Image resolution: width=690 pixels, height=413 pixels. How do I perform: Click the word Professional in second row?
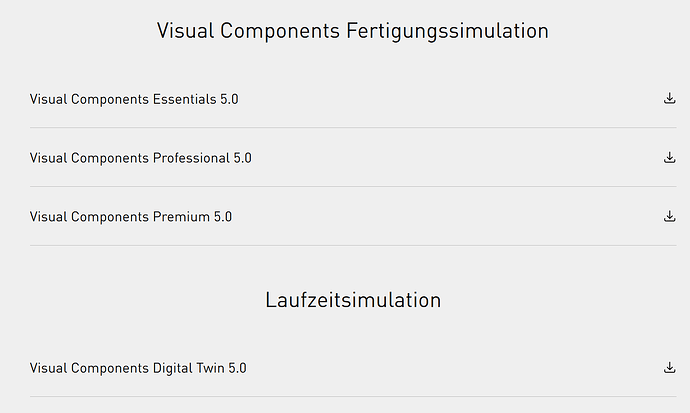191,158
